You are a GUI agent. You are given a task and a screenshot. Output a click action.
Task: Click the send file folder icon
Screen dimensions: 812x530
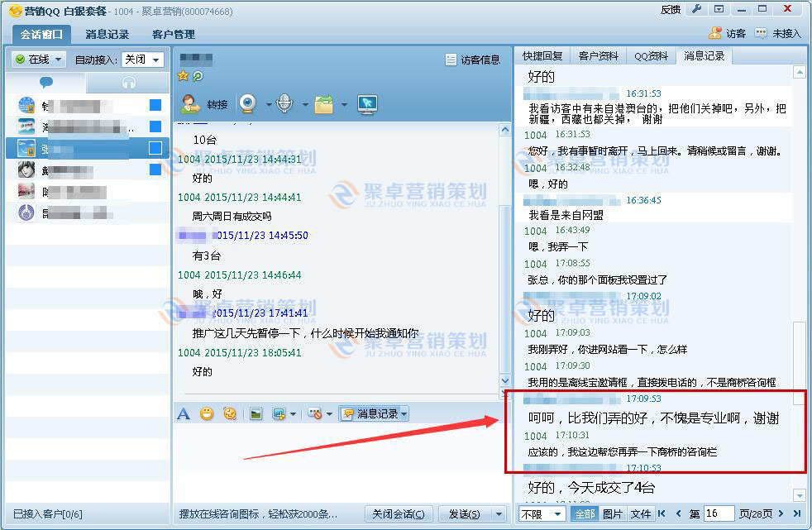323,104
